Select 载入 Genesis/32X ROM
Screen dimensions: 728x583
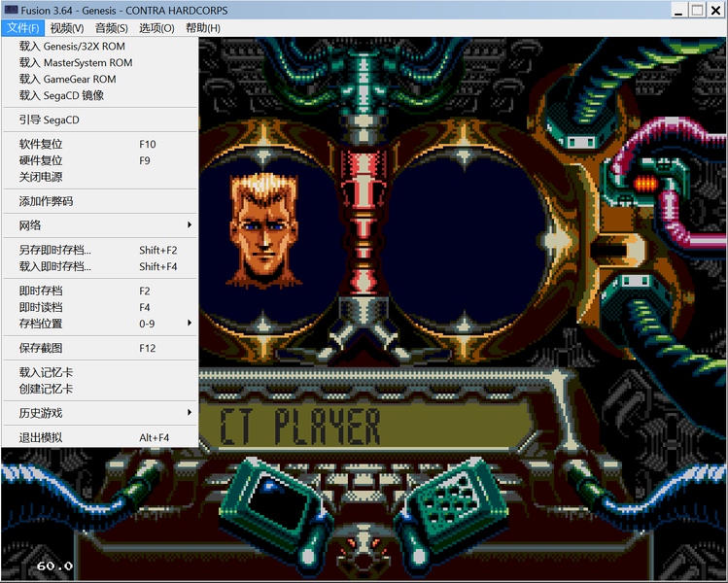(100, 47)
